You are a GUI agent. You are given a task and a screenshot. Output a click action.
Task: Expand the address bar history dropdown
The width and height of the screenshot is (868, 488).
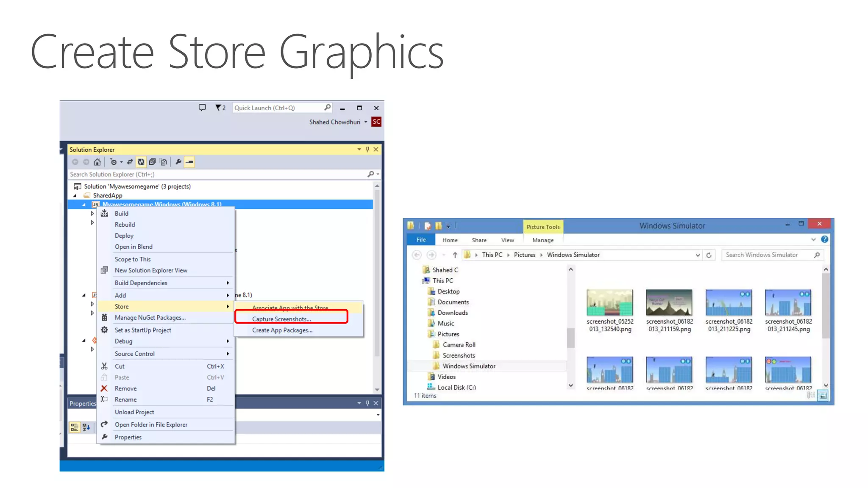click(698, 255)
